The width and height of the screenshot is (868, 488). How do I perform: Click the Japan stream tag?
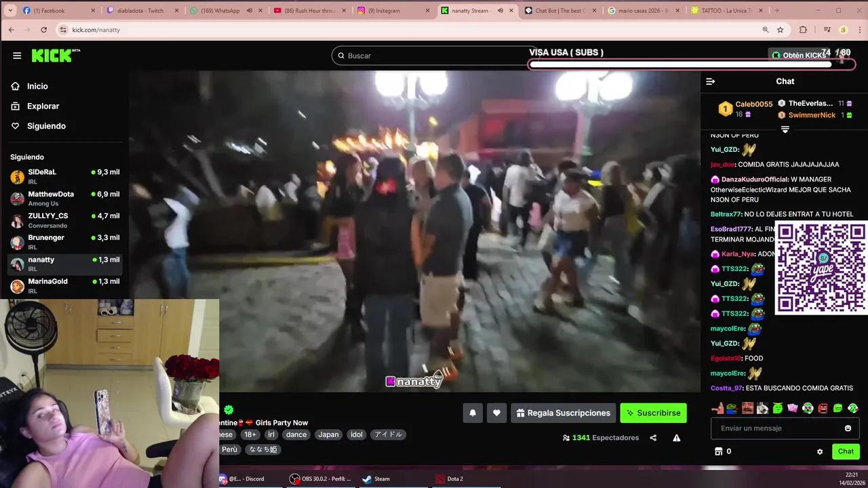pos(328,434)
